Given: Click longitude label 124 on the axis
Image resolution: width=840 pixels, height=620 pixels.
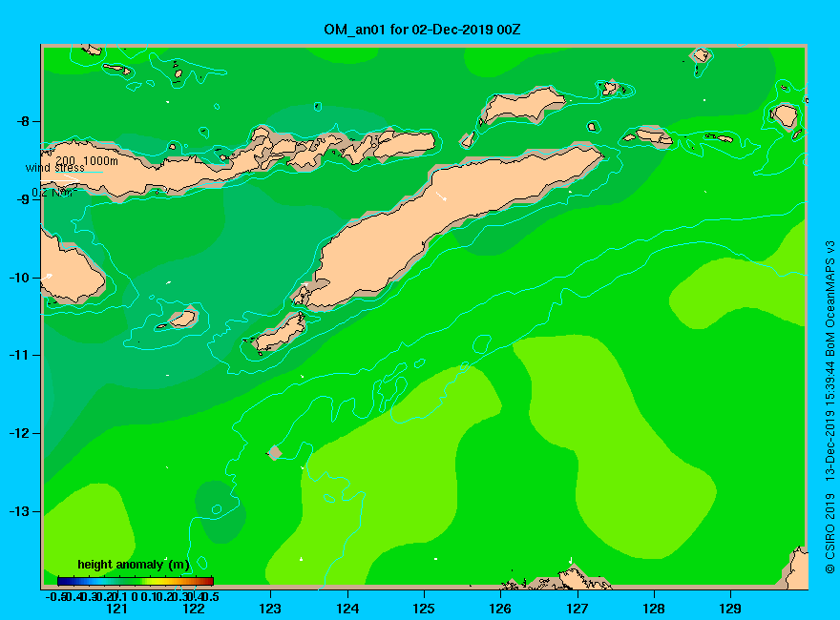Looking at the screenshot, I should click(347, 609).
